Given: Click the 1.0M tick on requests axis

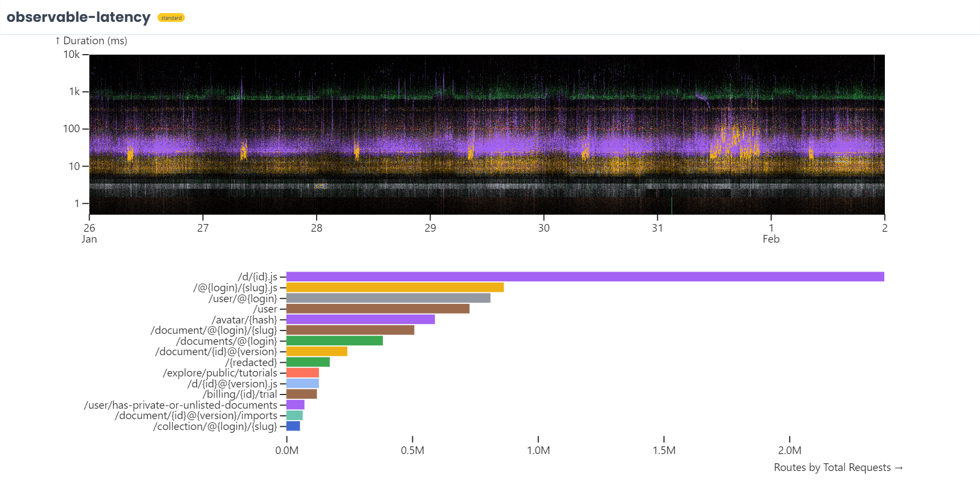Looking at the screenshot, I should tap(538, 450).
